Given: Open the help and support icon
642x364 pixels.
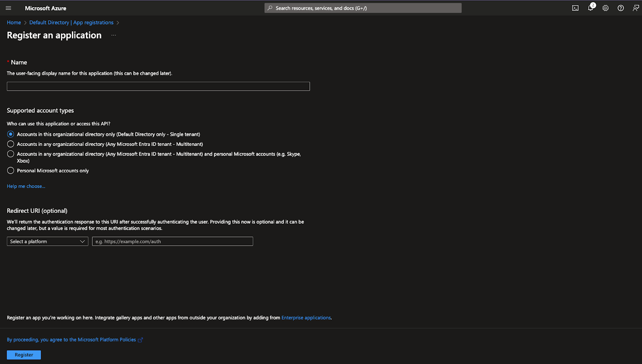Looking at the screenshot, I should pyautogui.click(x=621, y=8).
